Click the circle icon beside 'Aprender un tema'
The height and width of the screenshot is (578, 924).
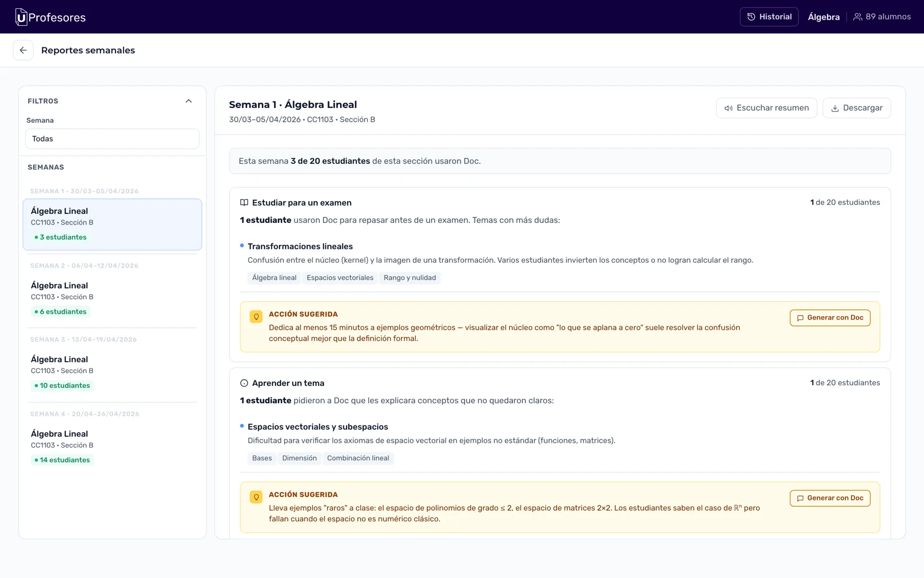coord(244,383)
